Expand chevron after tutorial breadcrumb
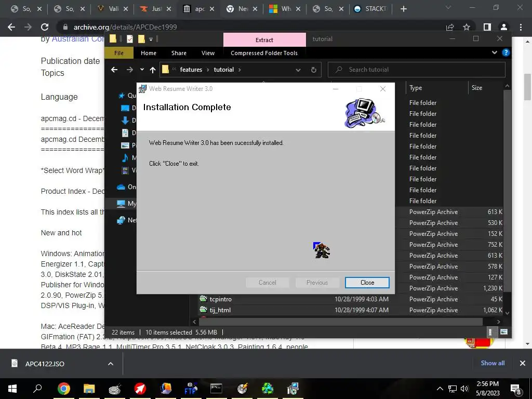 [240, 70]
